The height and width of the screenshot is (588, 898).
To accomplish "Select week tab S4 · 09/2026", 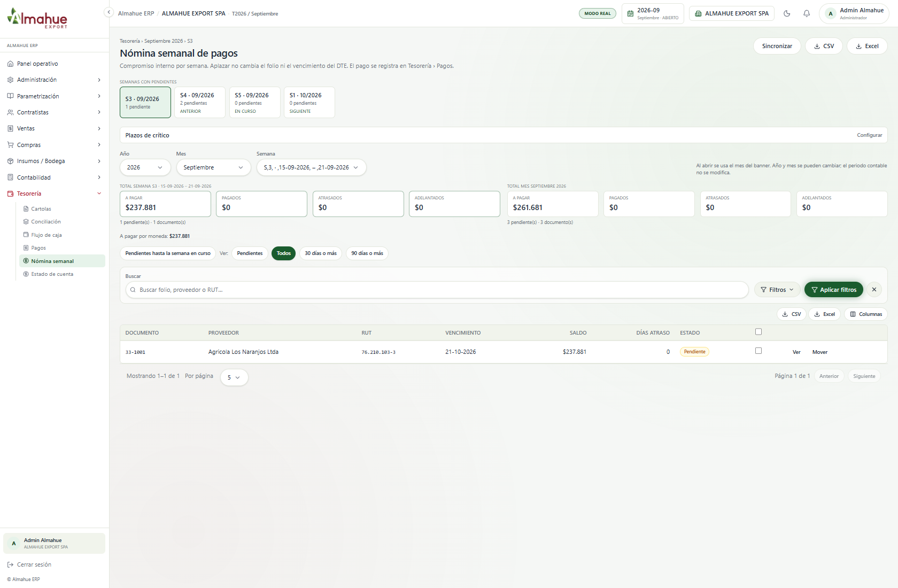I will (x=200, y=102).
